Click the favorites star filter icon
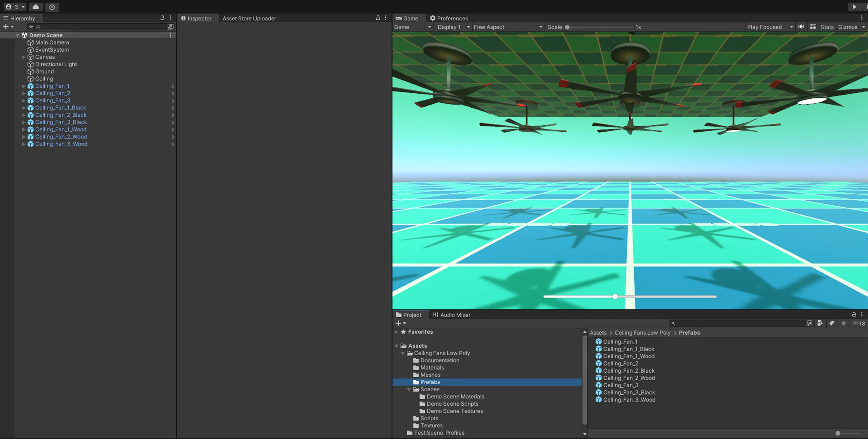 tap(843, 323)
